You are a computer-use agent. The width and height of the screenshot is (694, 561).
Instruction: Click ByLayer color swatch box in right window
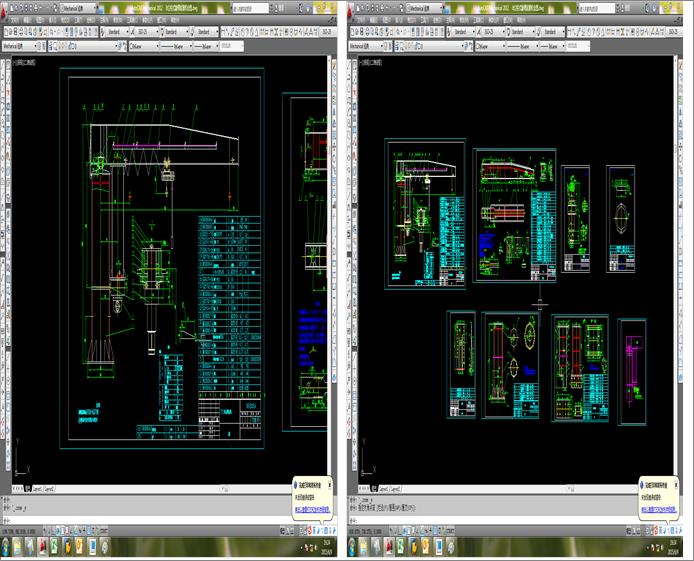click(478, 46)
